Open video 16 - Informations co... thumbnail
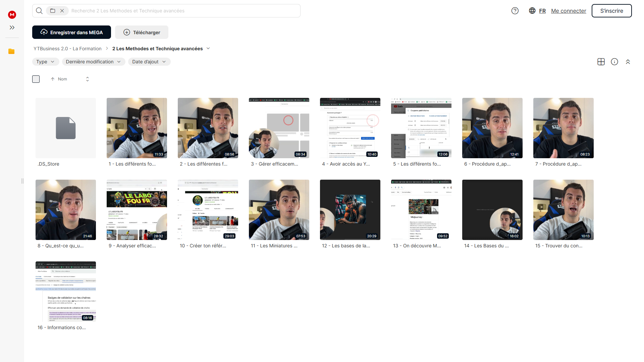 (x=66, y=292)
